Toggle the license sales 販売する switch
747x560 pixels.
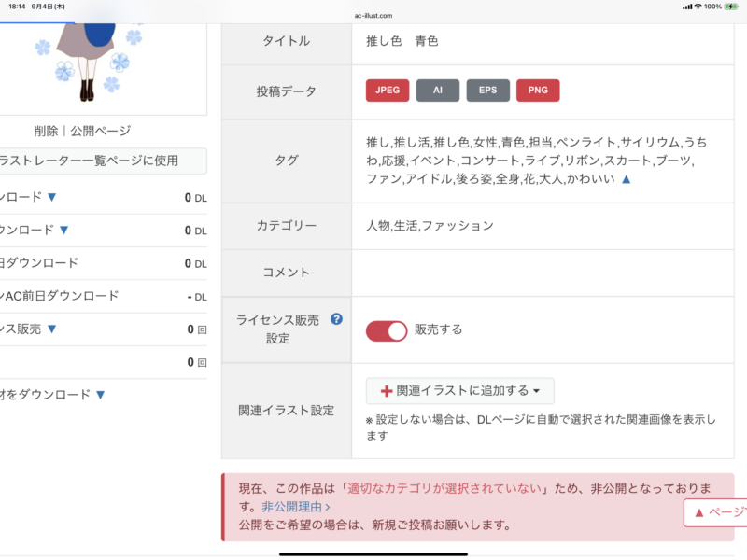coord(387,330)
